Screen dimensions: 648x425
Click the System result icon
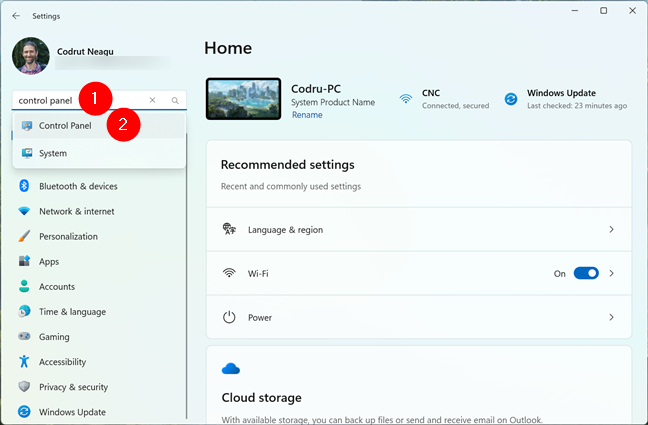27,153
